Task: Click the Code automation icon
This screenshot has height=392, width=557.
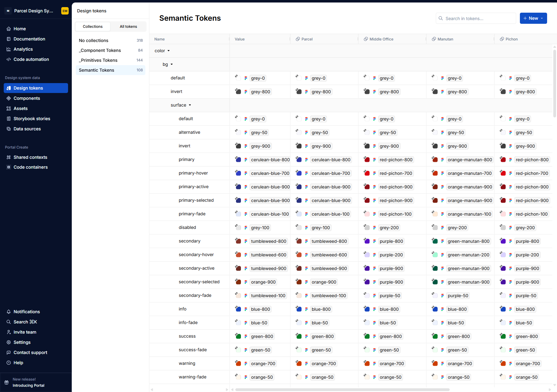Action: pos(9,59)
